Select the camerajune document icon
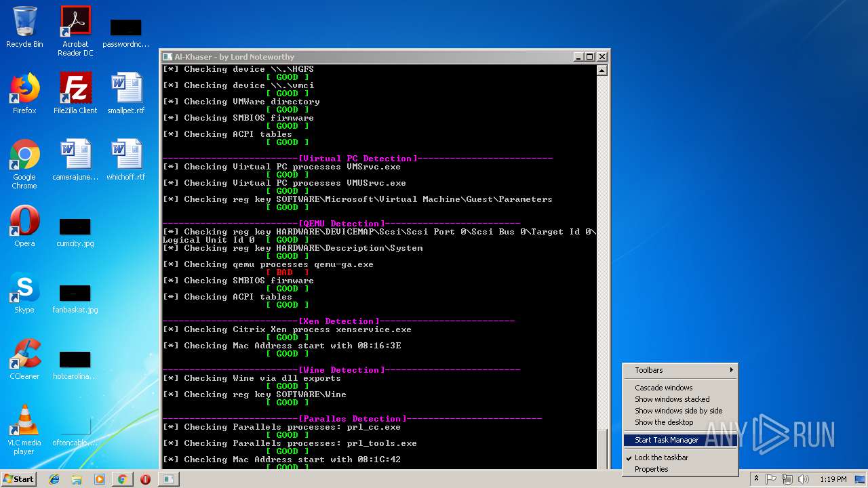The image size is (868, 488). [75, 160]
